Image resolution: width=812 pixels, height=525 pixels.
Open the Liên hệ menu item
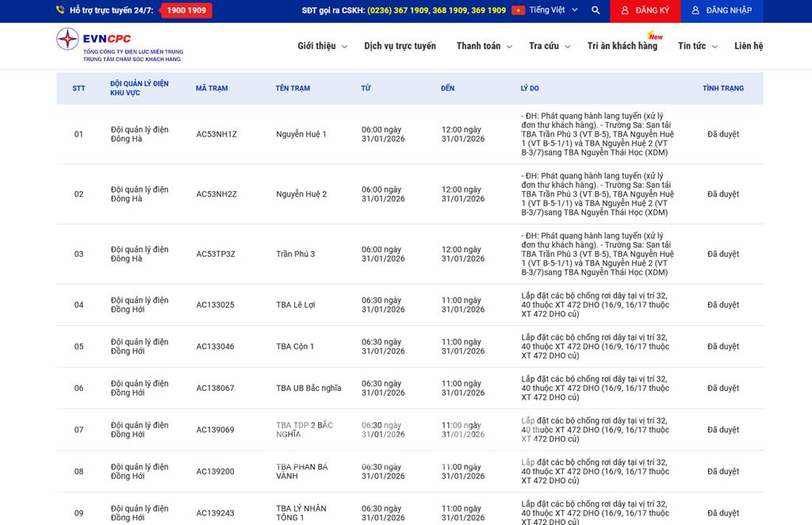click(748, 46)
